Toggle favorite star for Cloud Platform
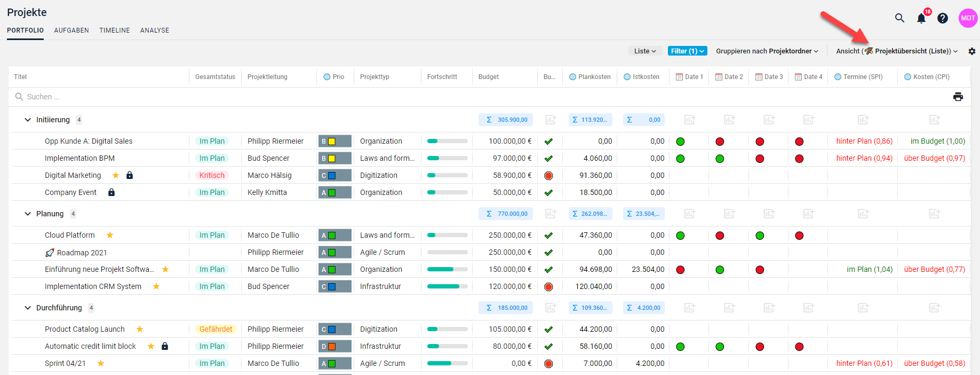The height and width of the screenshot is (375, 980). pyautogui.click(x=110, y=235)
